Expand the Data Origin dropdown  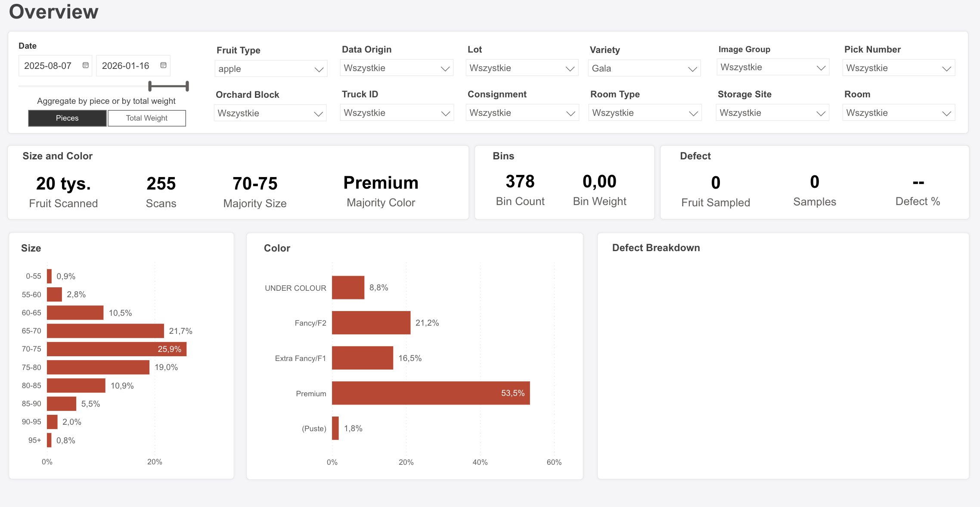click(x=396, y=68)
